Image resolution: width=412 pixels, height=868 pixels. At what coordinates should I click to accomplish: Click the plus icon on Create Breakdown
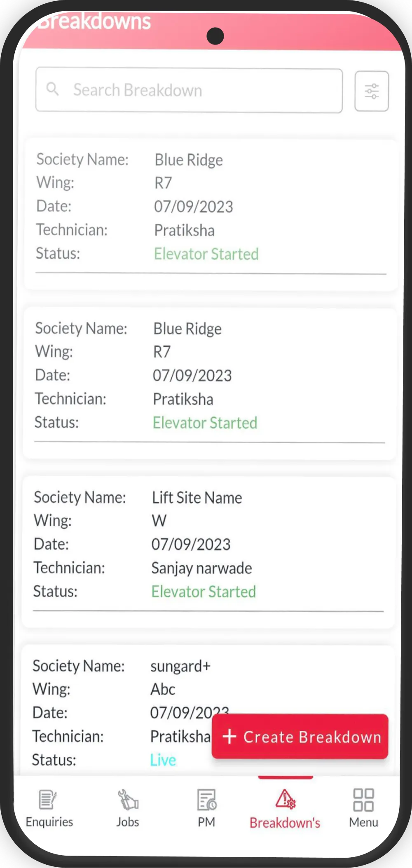pos(229,737)
